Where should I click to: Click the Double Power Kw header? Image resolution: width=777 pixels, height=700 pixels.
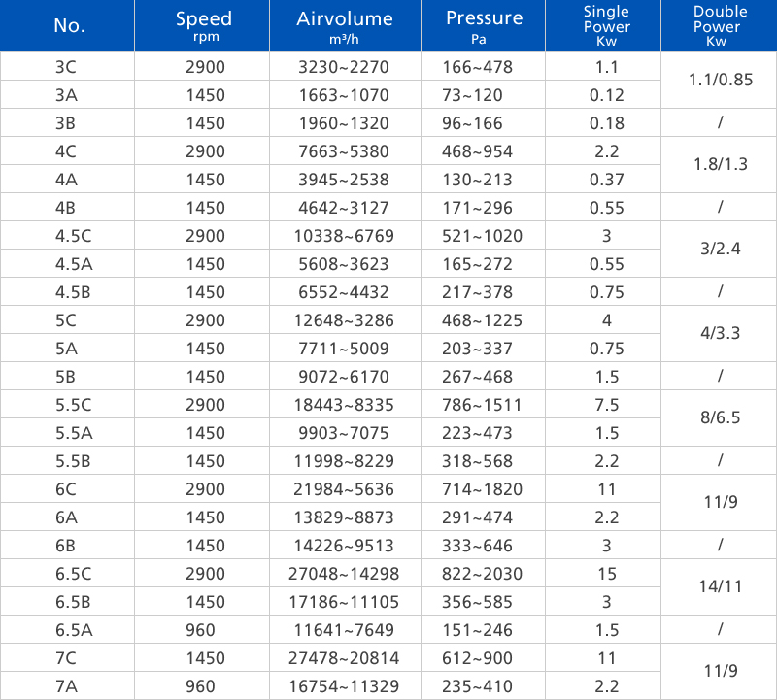coord(718,26)
